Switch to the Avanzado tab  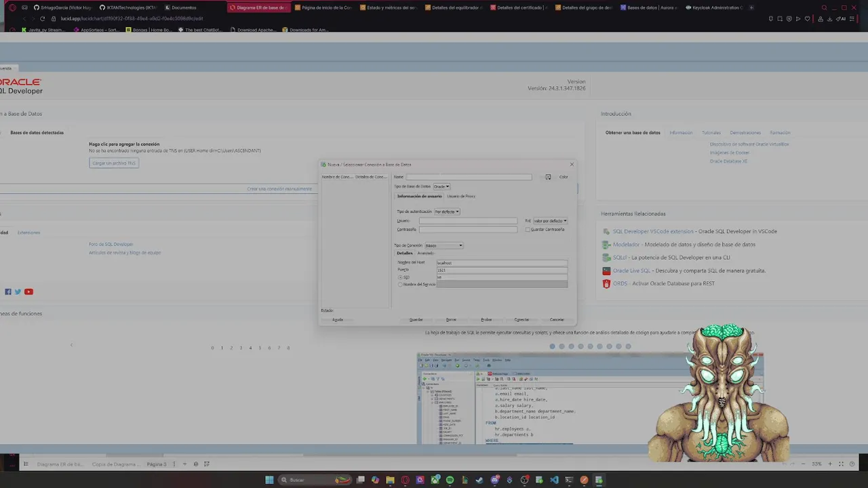425,253
